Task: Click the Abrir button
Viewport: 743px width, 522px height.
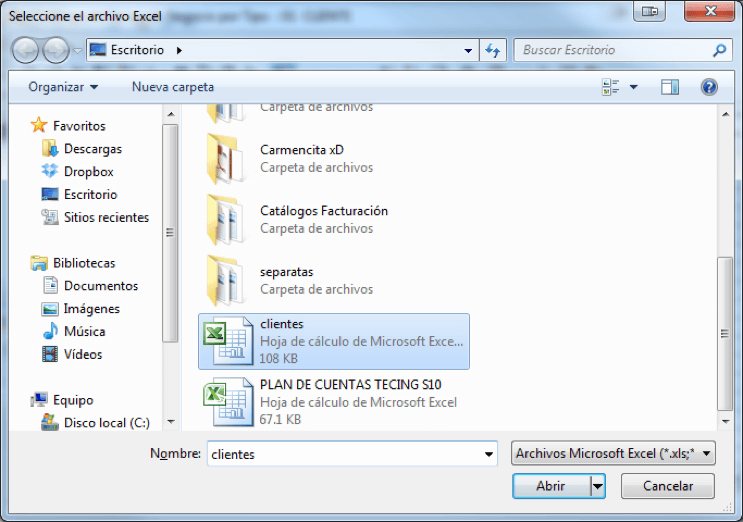Action: [552, 486]
